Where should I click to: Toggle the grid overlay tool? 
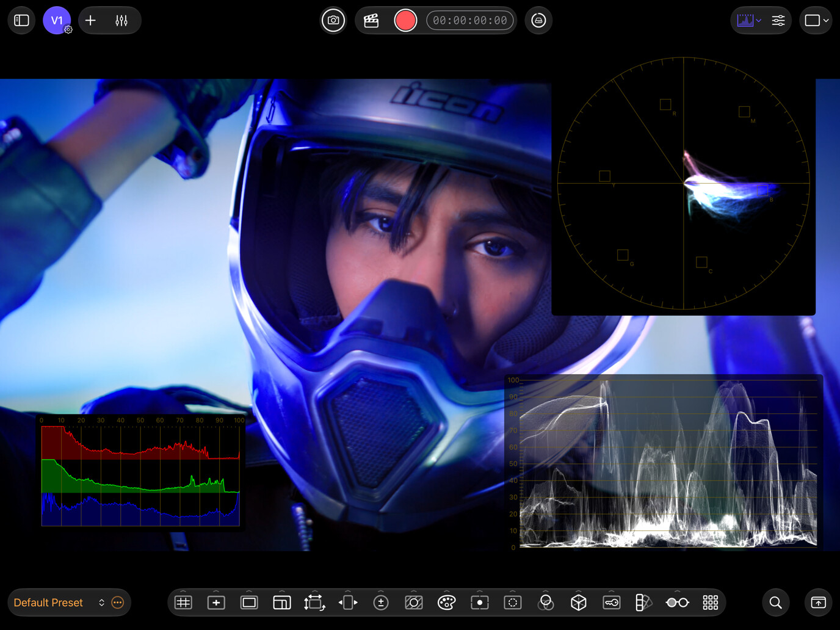click(x=183, y=603)
